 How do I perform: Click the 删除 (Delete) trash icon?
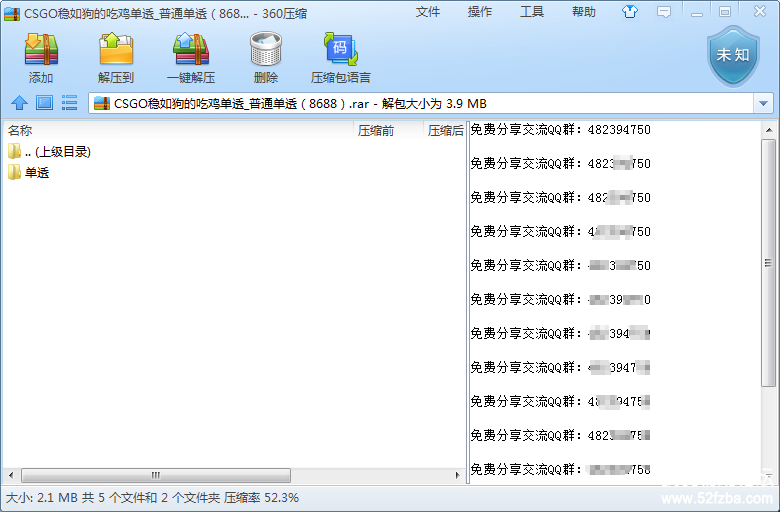click(266, 49)
